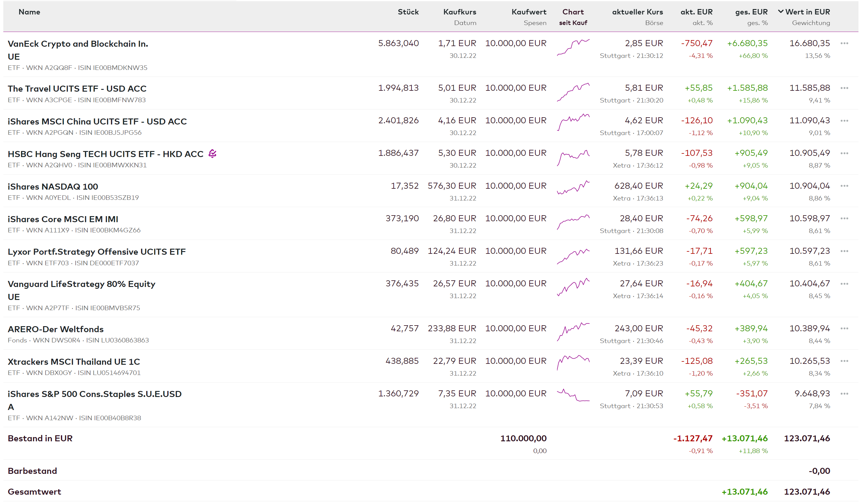Click the sparkline chart for VanEck Crypto
863x504 pixels.
[x=573, y=47]
